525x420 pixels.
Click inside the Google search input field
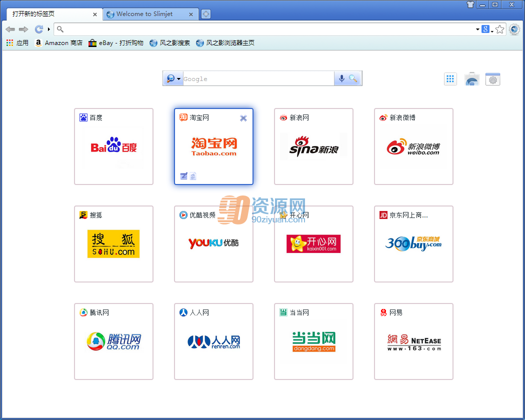258,78
